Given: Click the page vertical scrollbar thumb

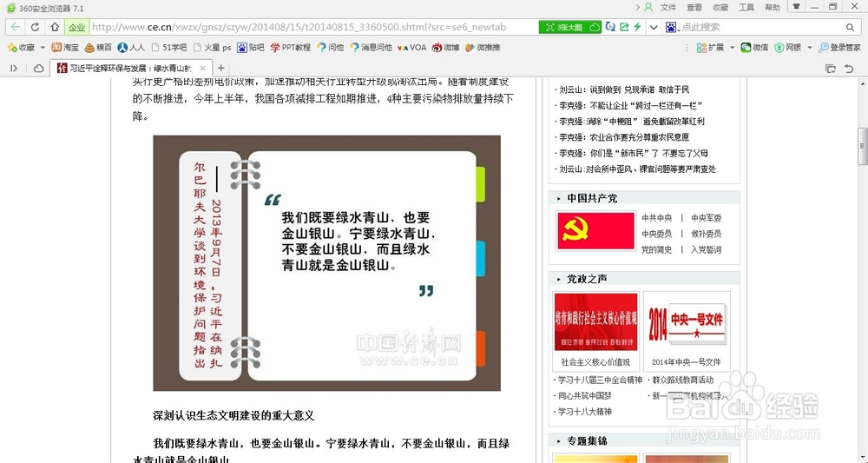Looking at the screenshot, I should [x=862, y=146].
